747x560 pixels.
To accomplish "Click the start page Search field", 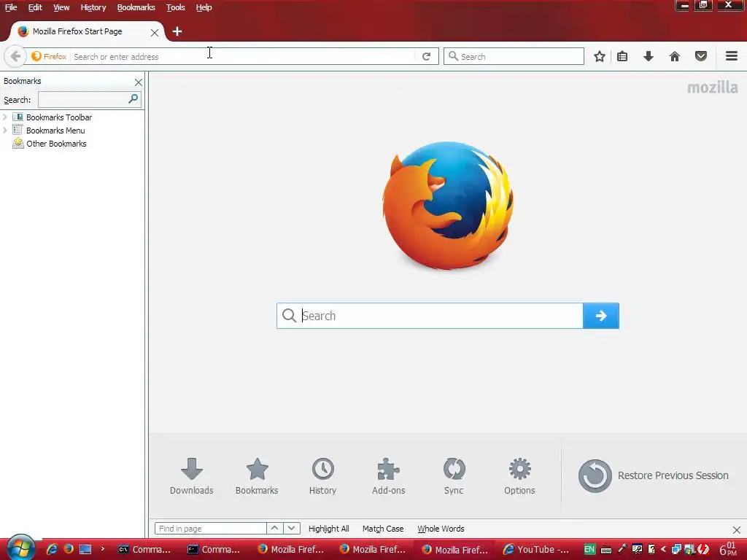I will pyautogui.click(x=430, y=316).
